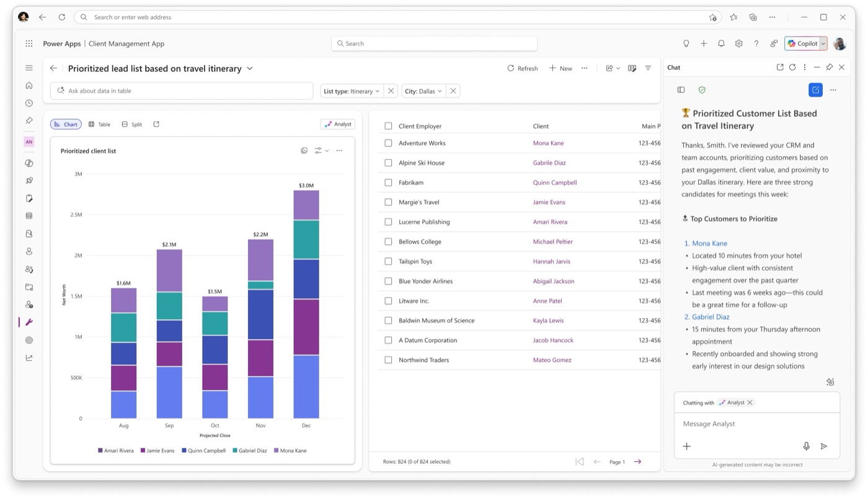Go to next page arrow in table footer
868x499 pixels.
click(x=637, y=462)
